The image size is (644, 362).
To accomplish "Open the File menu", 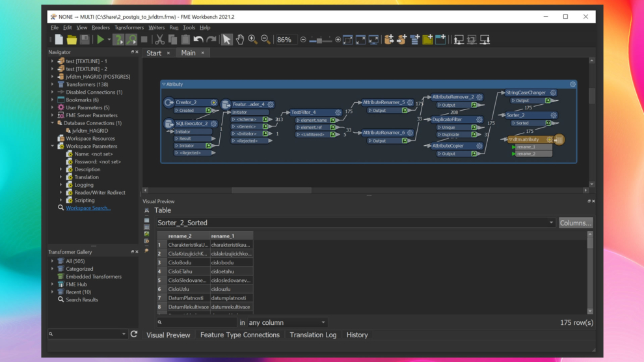I will tap(55, 27).
